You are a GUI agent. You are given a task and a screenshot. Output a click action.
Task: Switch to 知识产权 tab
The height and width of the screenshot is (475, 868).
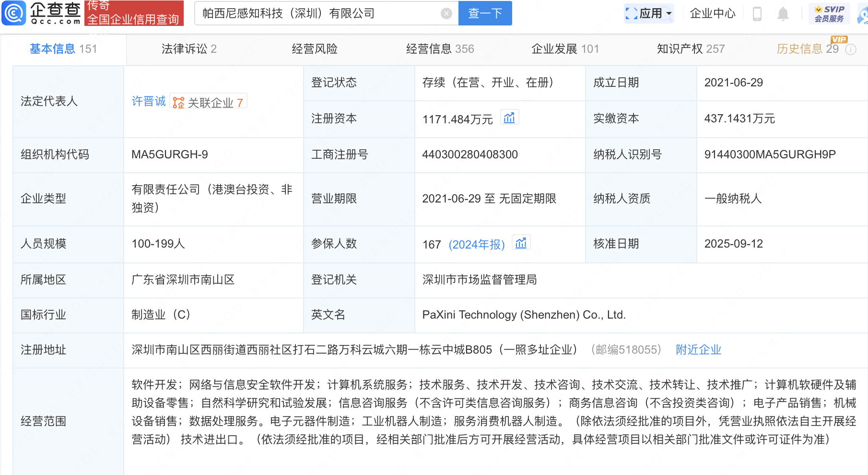[x=691, y=49]
